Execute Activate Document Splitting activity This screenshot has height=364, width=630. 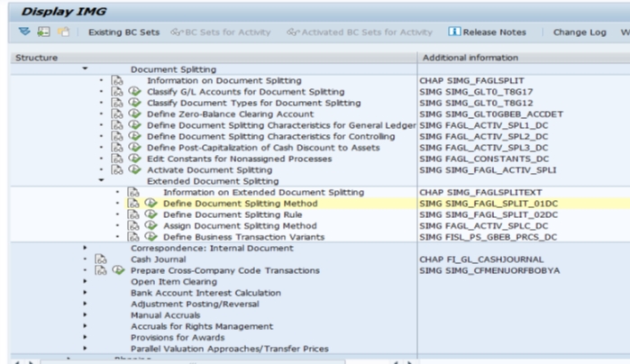coord(134,169)
